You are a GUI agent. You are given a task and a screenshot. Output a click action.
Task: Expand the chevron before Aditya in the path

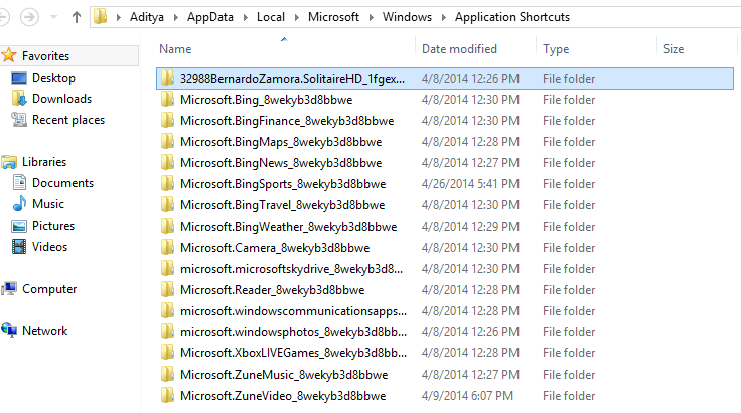click(119, 17)
